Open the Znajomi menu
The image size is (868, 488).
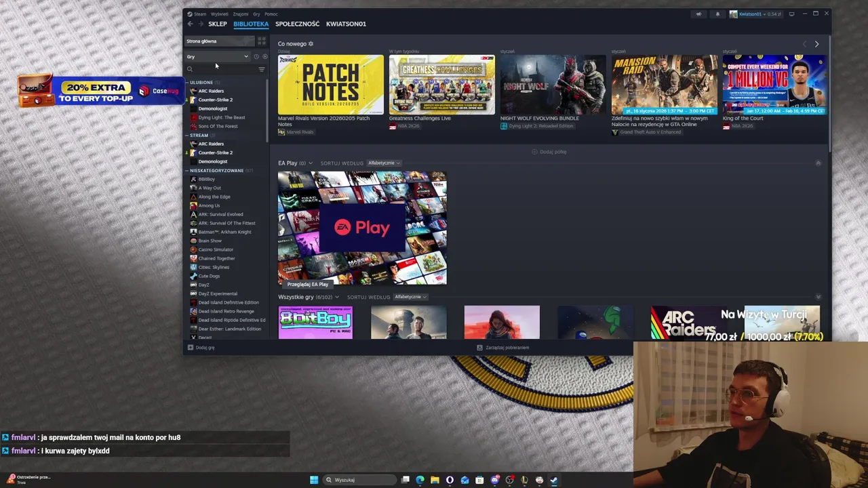tap(240, 14)
